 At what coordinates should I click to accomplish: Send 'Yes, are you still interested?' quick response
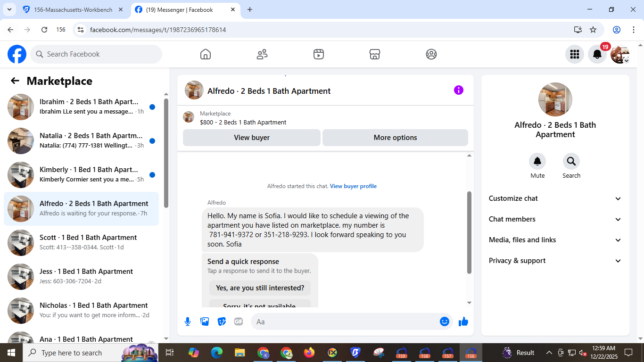260,288
